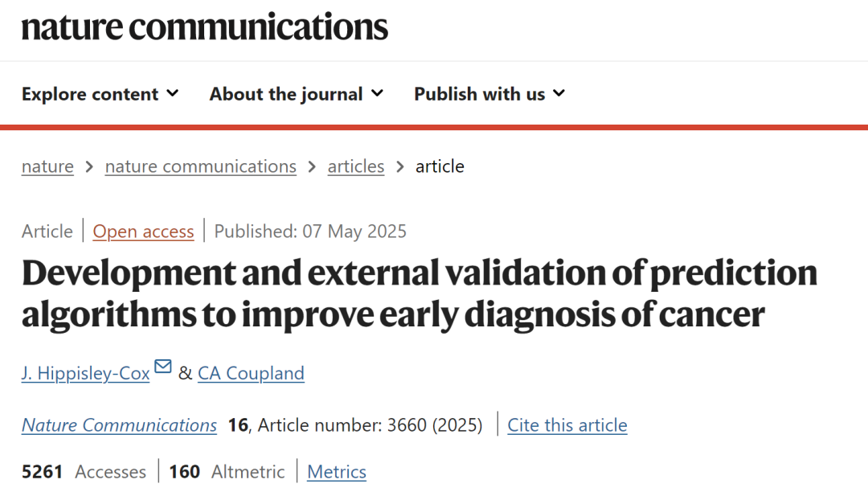The width and height of the screenshot is (868, 500).
Task: Open the nature communications breadcrumb link
Action: (200, 166)
